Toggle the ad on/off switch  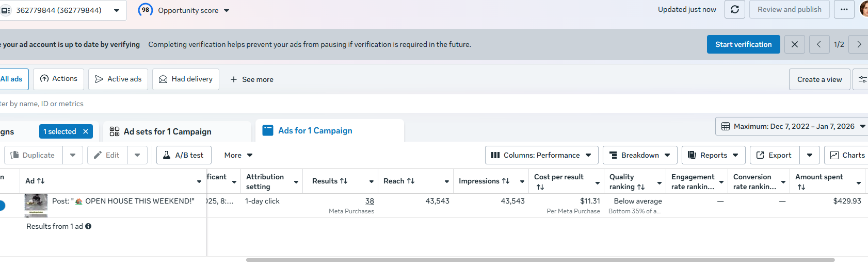(x=2, y=206)
